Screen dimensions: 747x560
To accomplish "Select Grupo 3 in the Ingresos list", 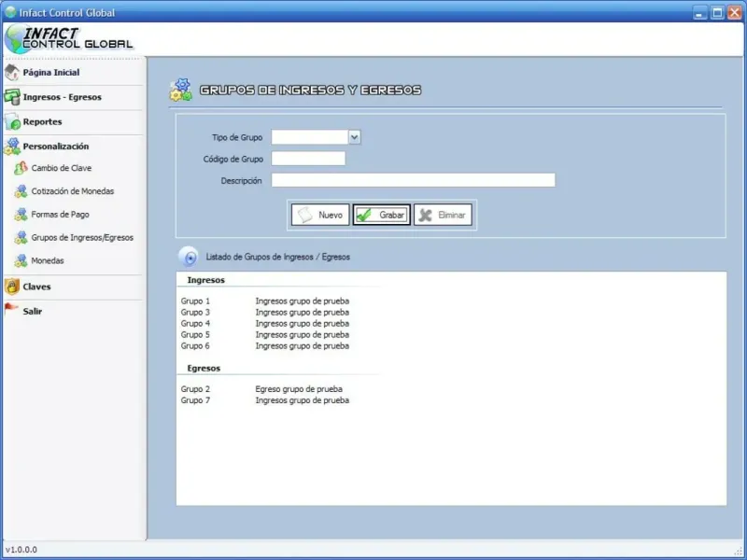I will coord(195,313).
